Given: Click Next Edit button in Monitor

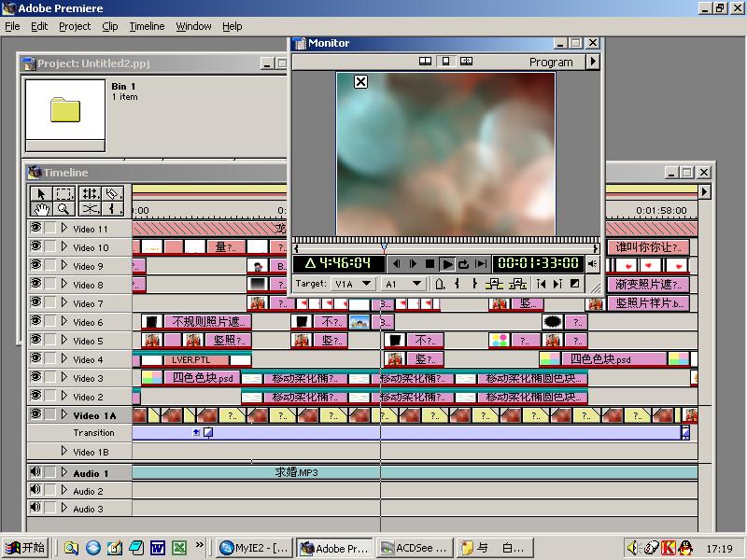Looking at the screenshot, I should click(557, 284).
